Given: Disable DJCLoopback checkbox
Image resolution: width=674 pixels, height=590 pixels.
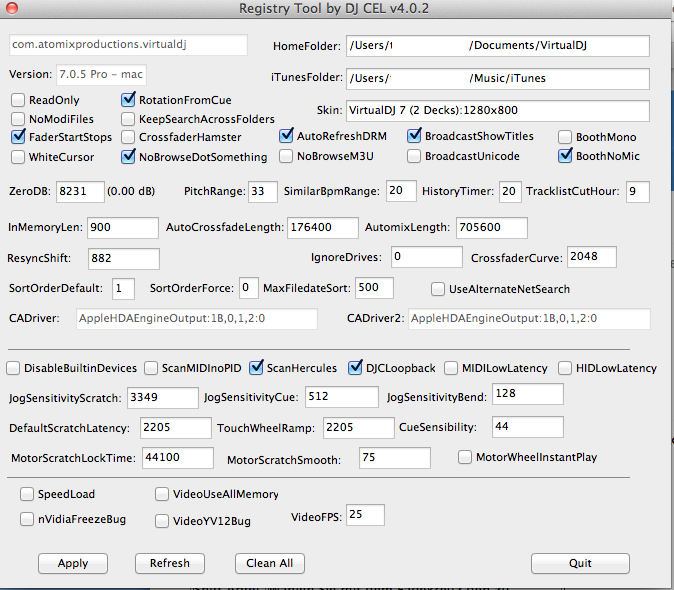Looking at the screenshot, I should (355, 367).
